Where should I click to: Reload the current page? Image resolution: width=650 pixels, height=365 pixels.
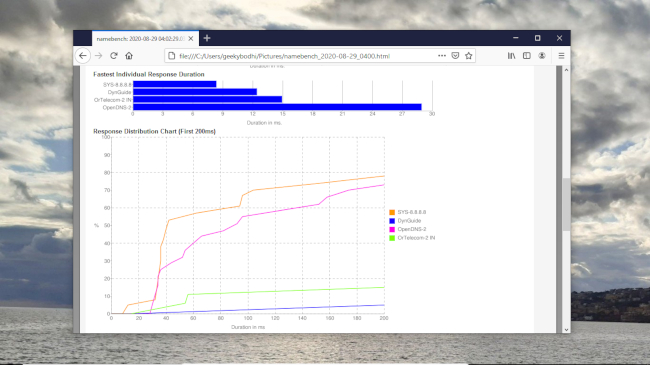click(114, 56)
